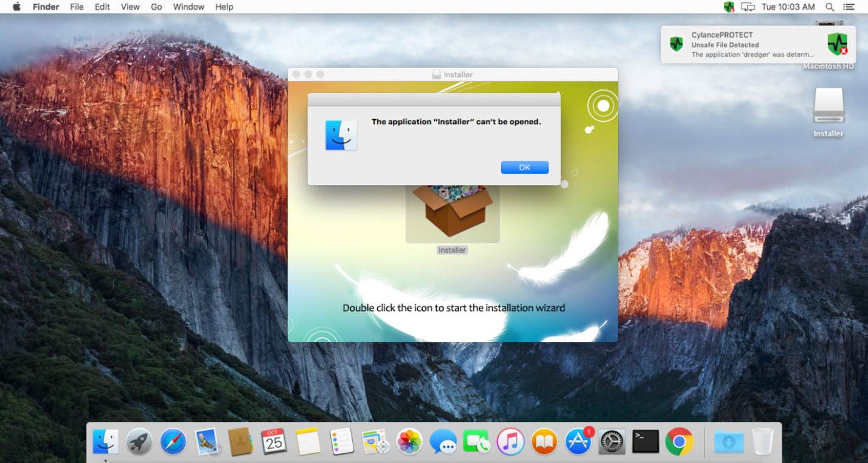Click the Cylance shield with red X badge
Viewport: 868px width, 463px height.
click(x=838, y=44)
